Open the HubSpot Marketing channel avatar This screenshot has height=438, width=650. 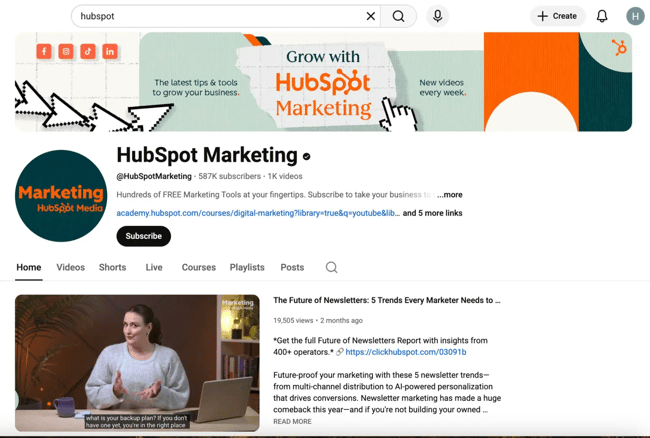[x=61, y=196]
